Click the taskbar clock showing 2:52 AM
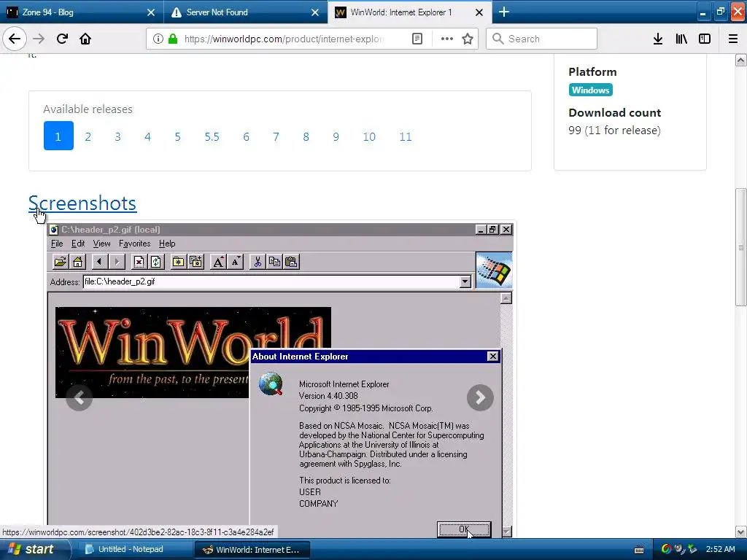This screenshot has width=747, height=560. 720,550
